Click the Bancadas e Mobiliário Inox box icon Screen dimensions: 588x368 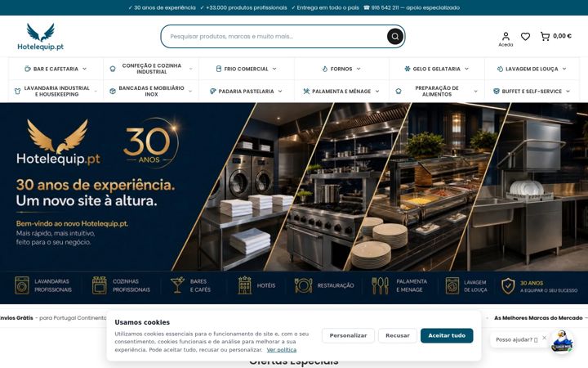113,92
